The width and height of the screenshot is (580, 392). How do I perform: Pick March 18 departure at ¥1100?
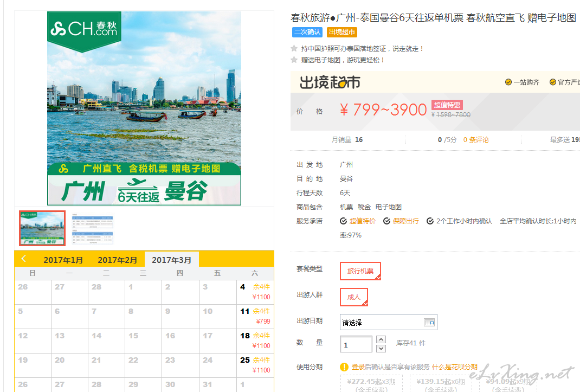tap(255, 340)
